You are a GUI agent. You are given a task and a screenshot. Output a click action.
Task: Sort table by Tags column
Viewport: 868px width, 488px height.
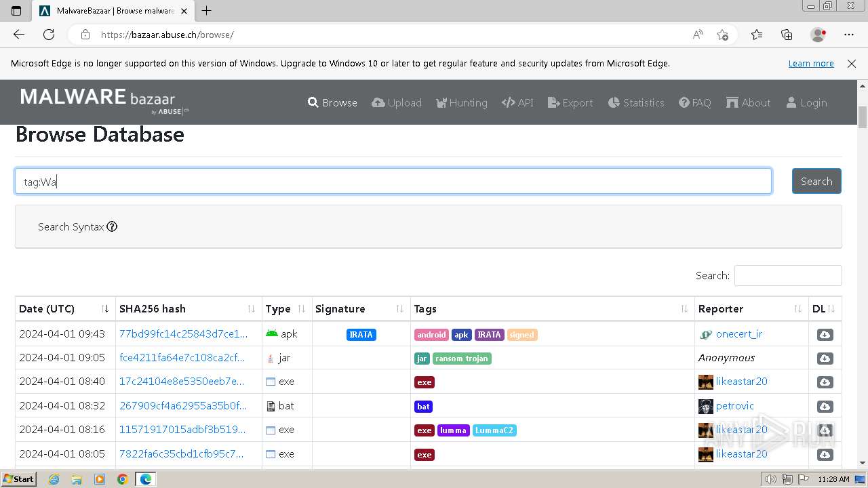point(552,308)
